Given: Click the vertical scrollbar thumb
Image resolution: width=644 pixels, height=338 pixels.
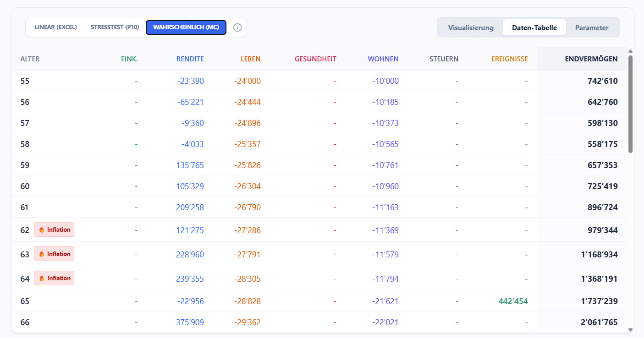Looking at the screenshot, I should tap(630, 104).
